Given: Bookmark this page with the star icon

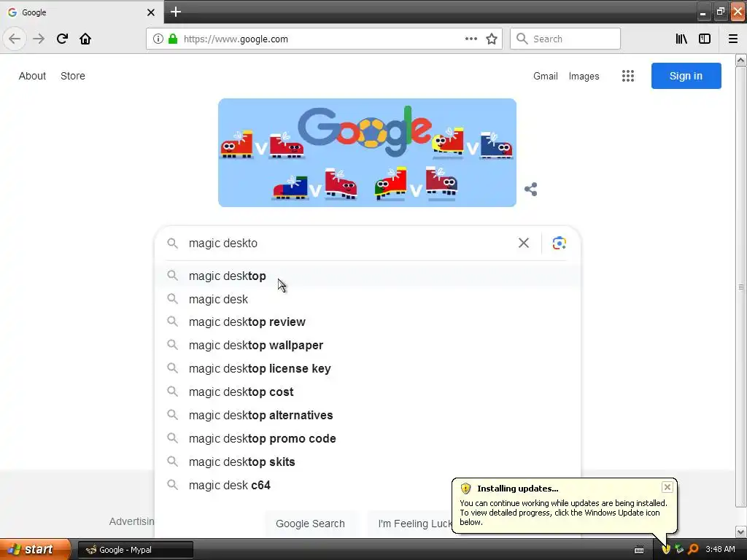Looking at the screenshot, I should pos(492,39).
